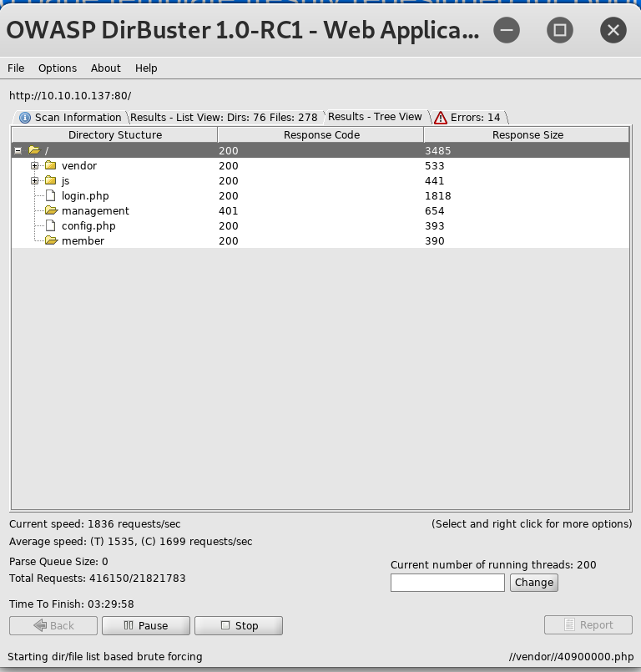Open the About menu
The height and width of the screenshot is (672, 641).
pos(105,68)
